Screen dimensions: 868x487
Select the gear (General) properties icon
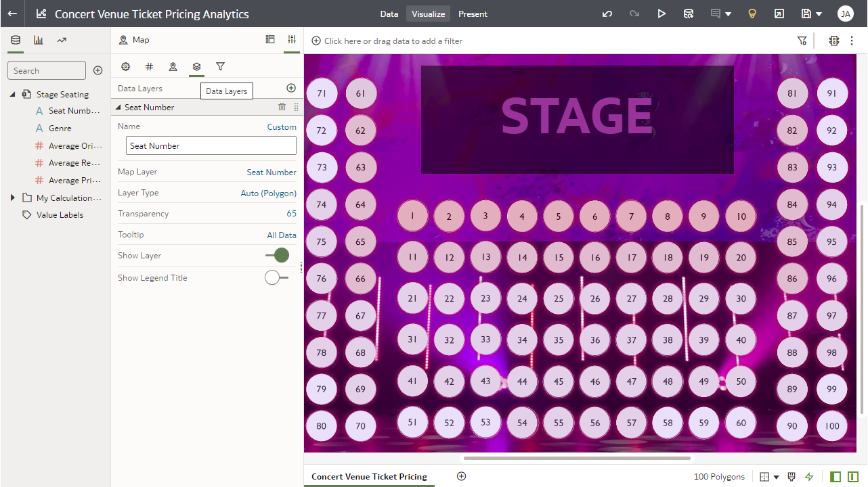tap(125, 67)
